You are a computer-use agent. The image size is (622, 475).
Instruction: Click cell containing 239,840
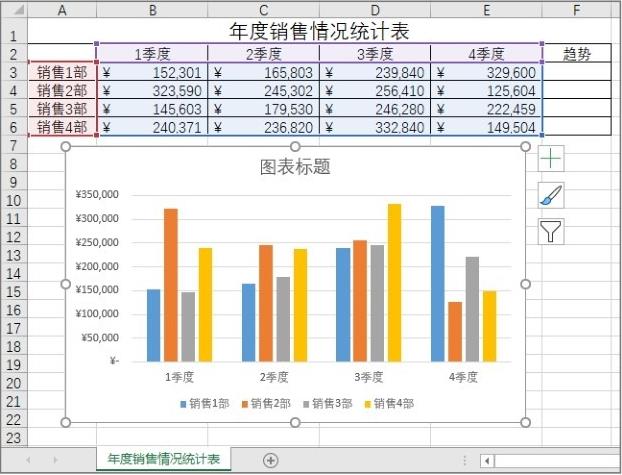click(x=375, y=72)
